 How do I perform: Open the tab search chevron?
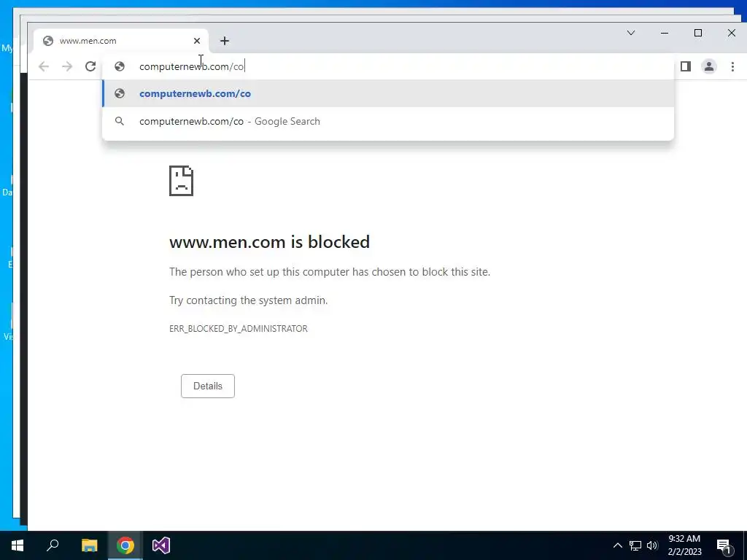tap(631, 33)
